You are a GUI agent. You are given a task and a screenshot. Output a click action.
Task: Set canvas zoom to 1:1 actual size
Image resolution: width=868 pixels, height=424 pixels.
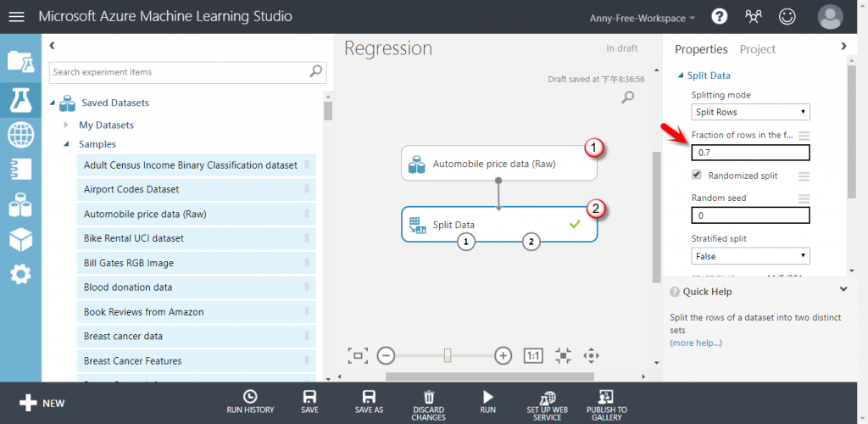coord(534,355)
